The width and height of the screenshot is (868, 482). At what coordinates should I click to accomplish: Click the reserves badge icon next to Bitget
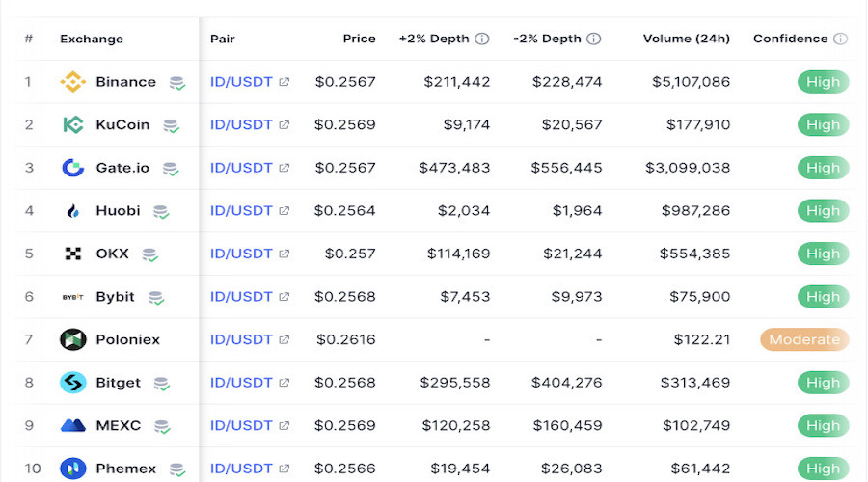click(x=161, y=384)
